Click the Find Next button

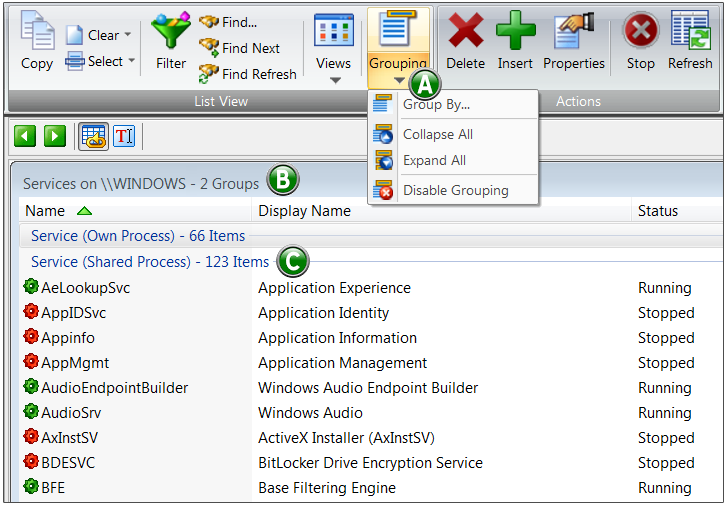tap(250, 48)
